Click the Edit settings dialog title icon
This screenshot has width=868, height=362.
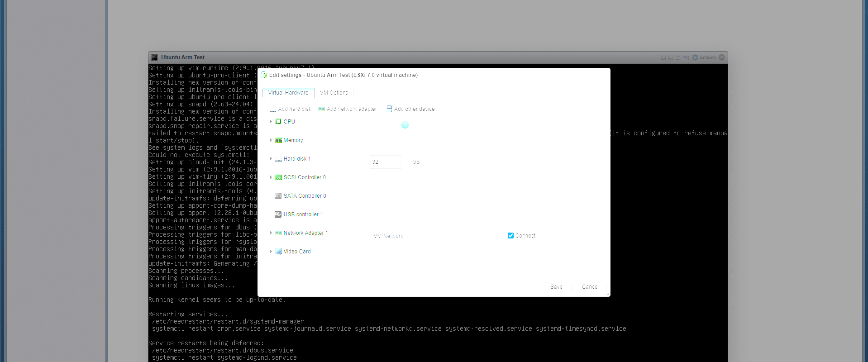[264, 75]
